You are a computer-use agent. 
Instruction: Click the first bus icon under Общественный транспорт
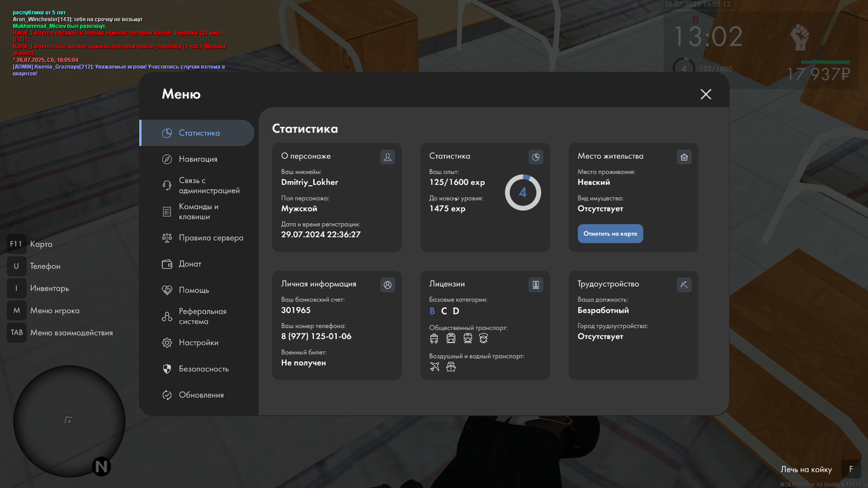click(x=435, y=338)
